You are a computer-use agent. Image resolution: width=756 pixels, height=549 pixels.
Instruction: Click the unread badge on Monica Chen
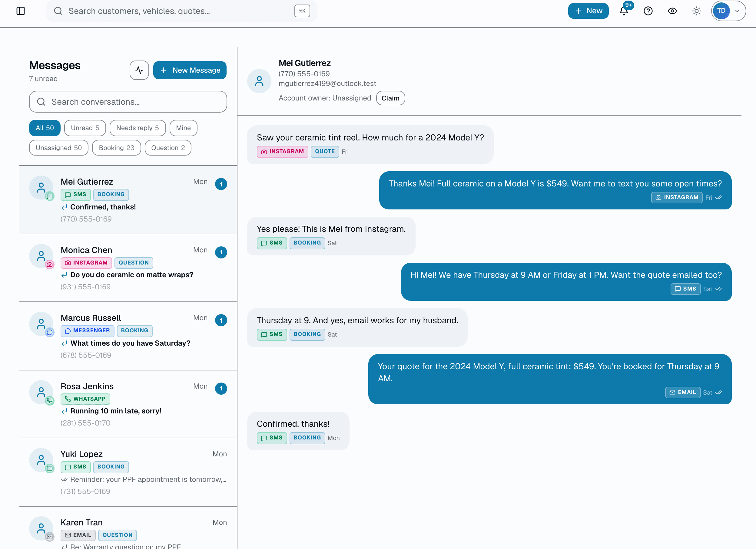[x=221, y=252]
